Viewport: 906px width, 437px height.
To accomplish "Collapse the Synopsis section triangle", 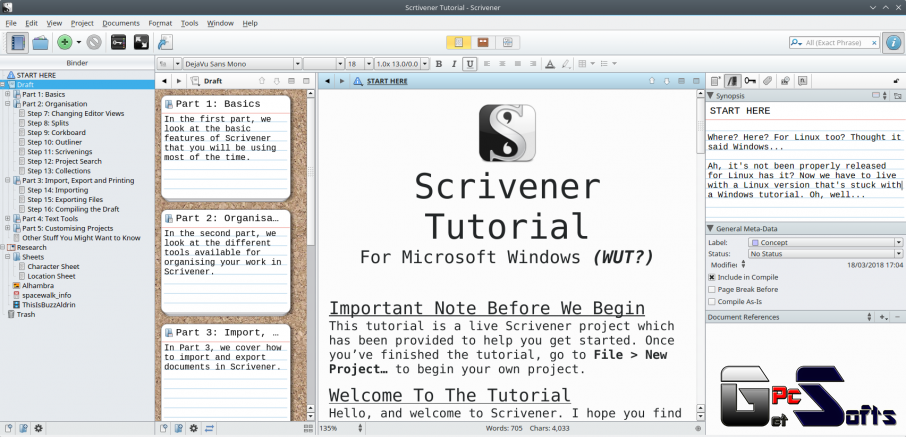I will [711, 95].
